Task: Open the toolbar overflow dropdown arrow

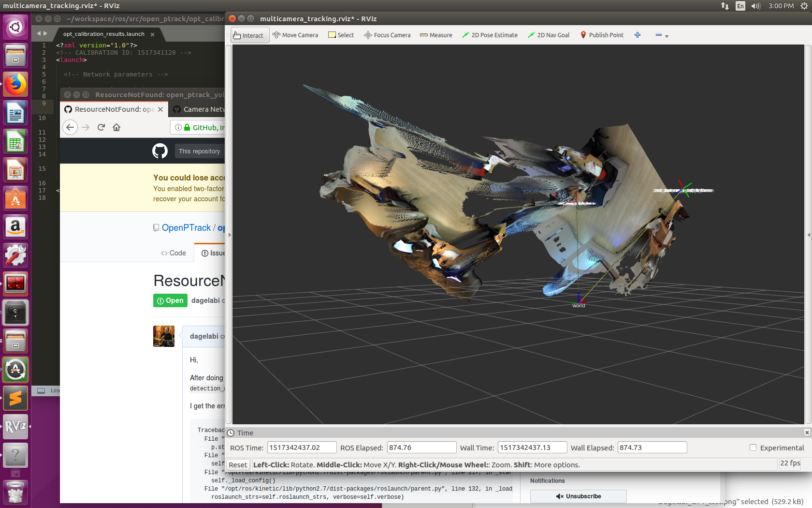Action: (667, 37)
